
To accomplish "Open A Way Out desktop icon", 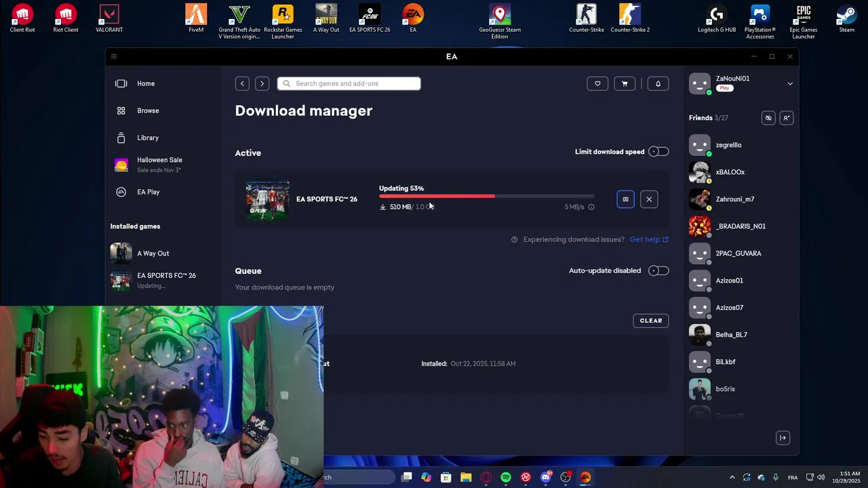I will (x=326, y=19).
